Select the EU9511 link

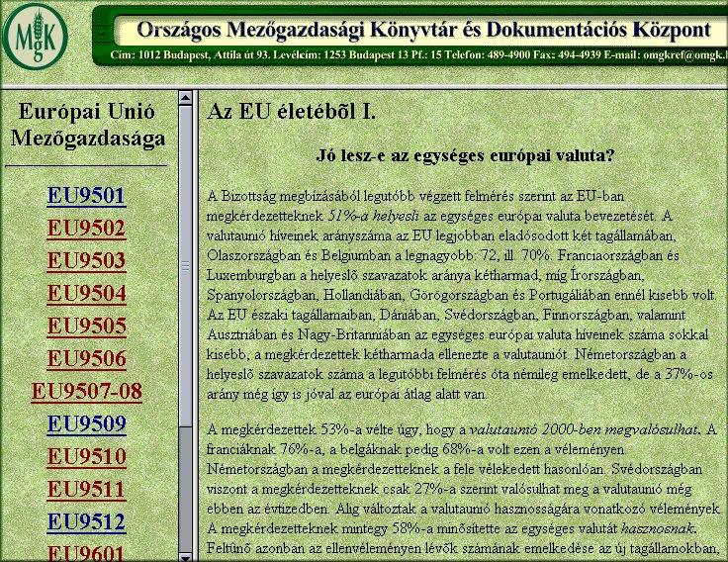(x=86, y=489)
